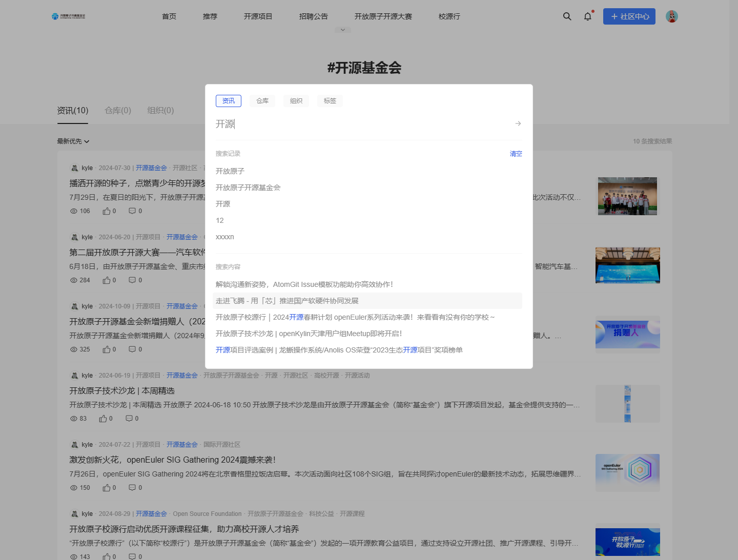738x560 pixels.
Task: Open article 开放原子校源行启动优质开源课程征集
Action: 184,529
